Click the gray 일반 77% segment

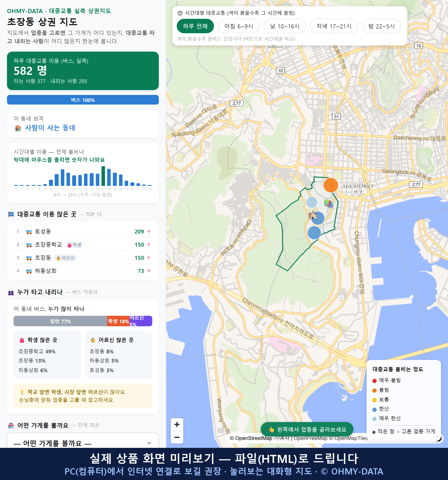click(60, 321)
